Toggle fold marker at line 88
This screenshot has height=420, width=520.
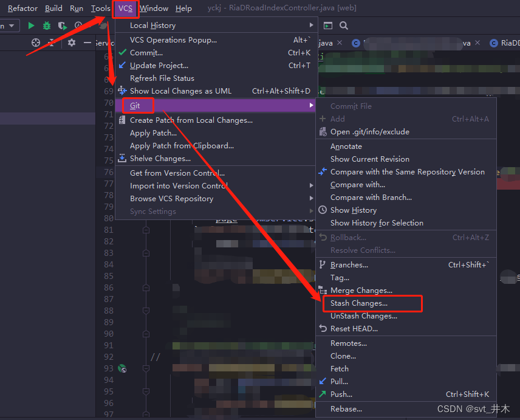[146, 311]
